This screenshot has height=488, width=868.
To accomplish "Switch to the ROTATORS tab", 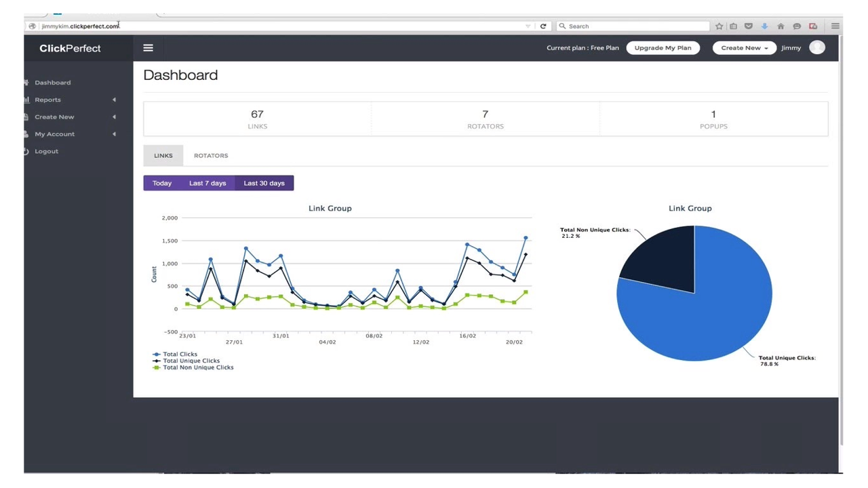I will (211, 155).
